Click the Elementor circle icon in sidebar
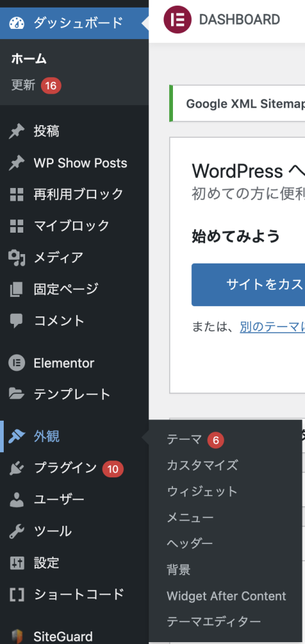 click(x=17, y=363)
